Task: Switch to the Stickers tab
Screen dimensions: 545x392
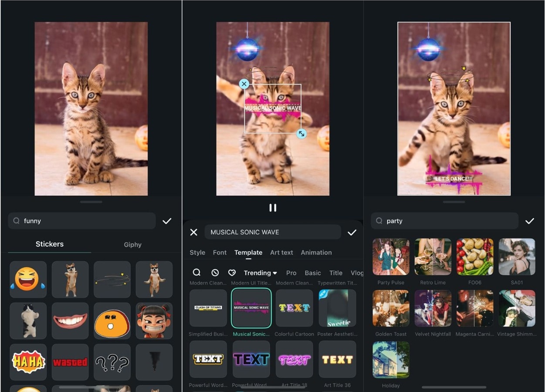Action: 50,244
